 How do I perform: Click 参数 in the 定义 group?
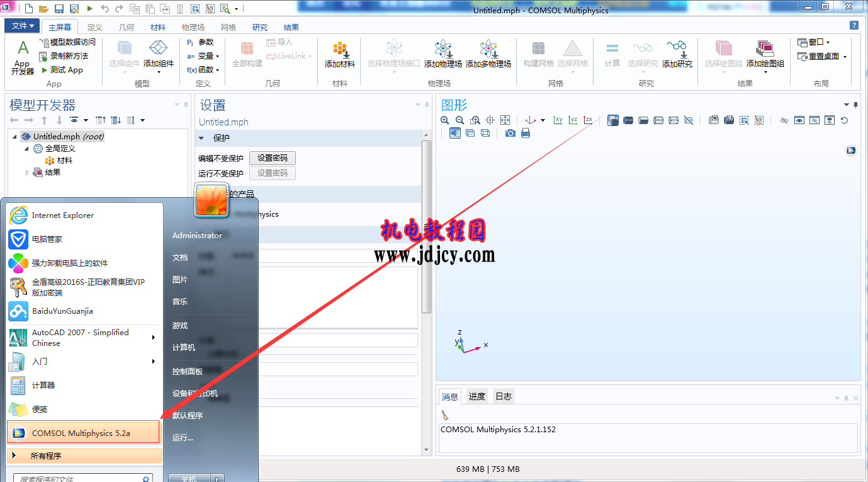point(200,42)
